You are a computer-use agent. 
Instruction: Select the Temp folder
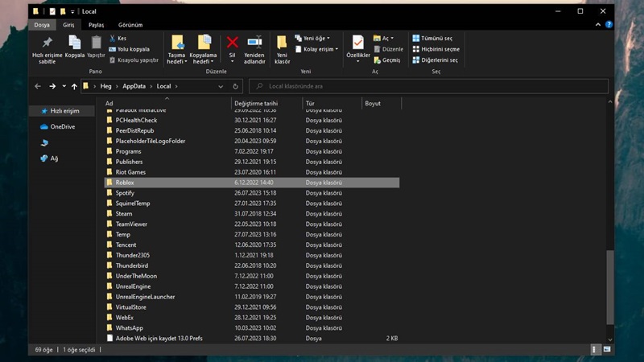(252, 234)
